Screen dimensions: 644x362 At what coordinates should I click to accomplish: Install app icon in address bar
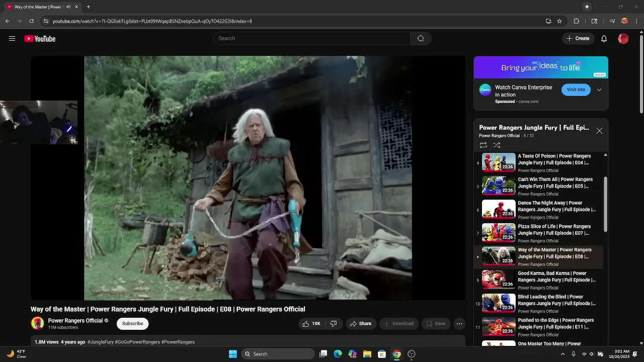click(x=548, y=21)
